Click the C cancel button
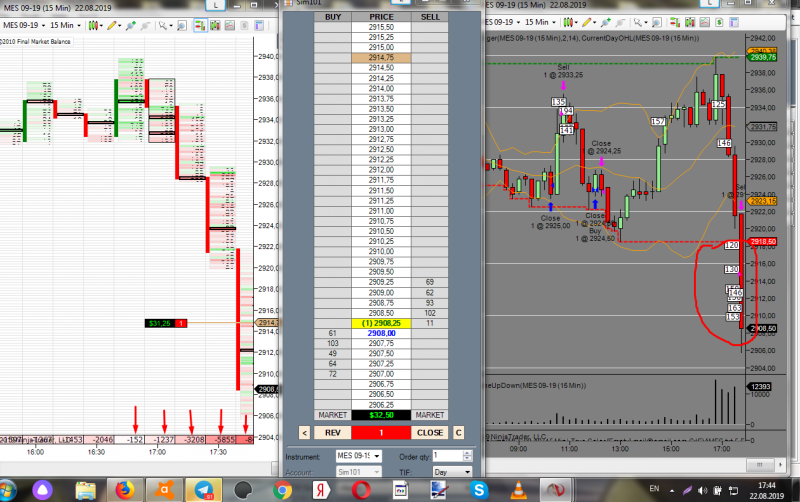The width and height of the screenshot is (800, 502). pyautogui.click(x=458, y=433)
